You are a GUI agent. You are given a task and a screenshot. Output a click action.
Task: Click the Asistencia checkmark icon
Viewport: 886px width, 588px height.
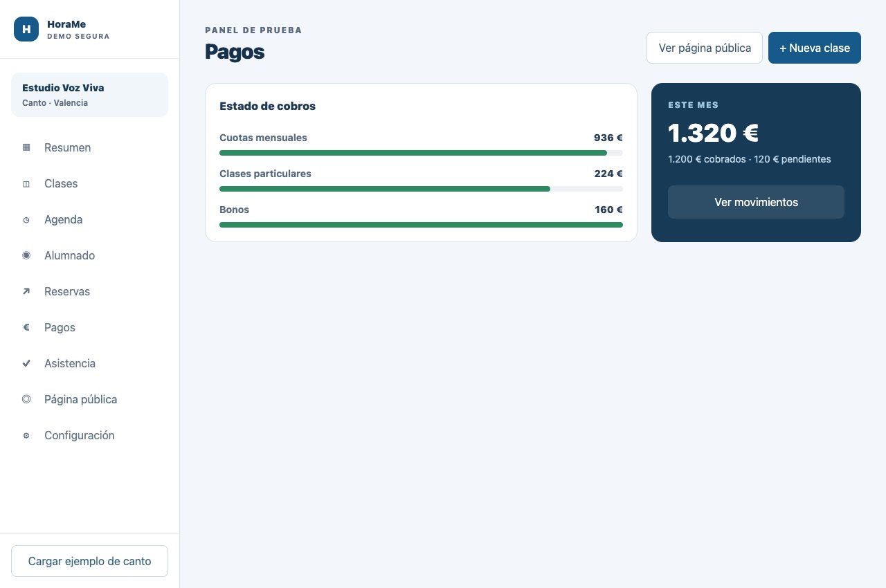click(x=26, y=363)
